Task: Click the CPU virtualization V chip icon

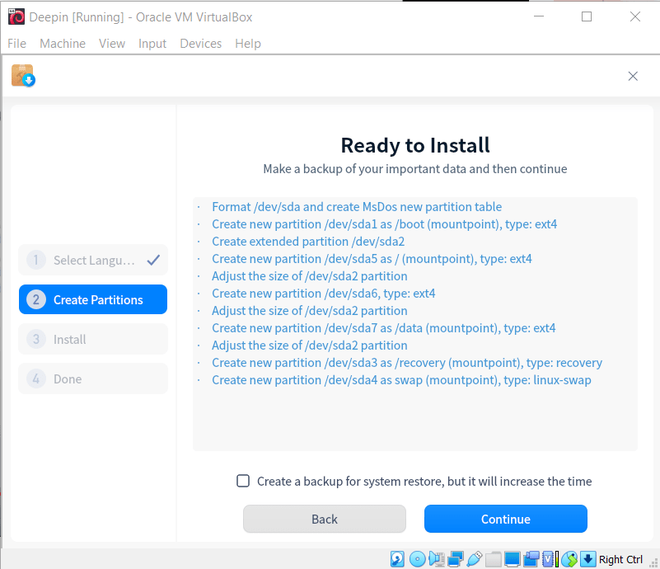Action: (550, 559)
